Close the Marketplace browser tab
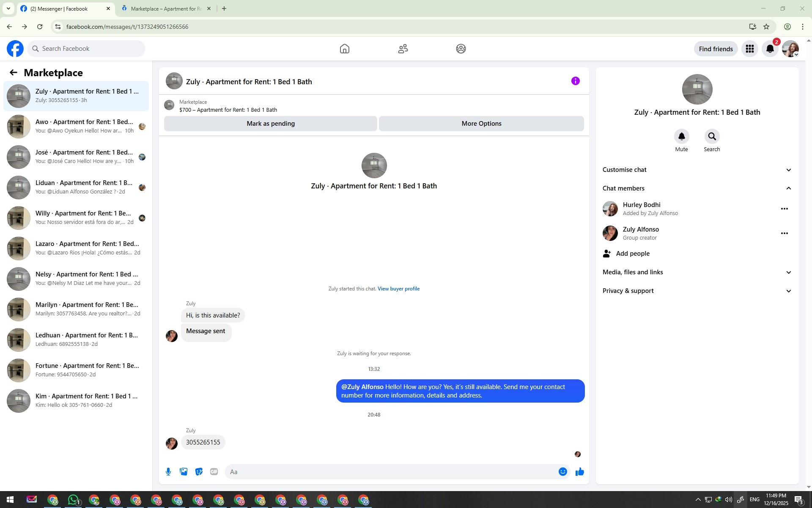This screenshot has width=812, height=508. (208, 8)
